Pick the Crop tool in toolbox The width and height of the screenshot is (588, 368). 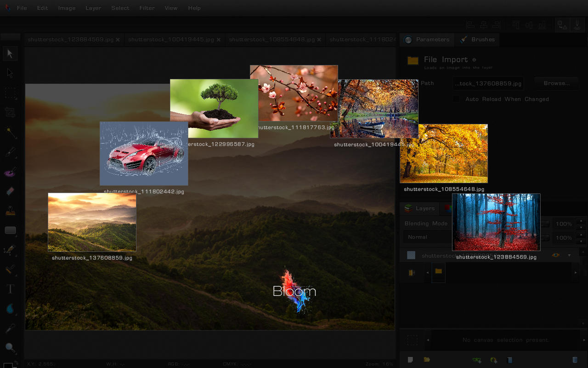pyautogui.click(x=10, y=112)
